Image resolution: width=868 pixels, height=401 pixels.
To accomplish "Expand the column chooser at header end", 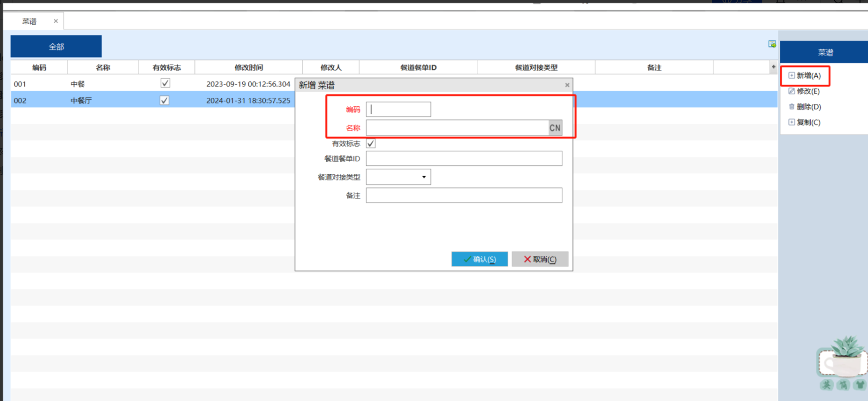I will (x=773, y=67).
